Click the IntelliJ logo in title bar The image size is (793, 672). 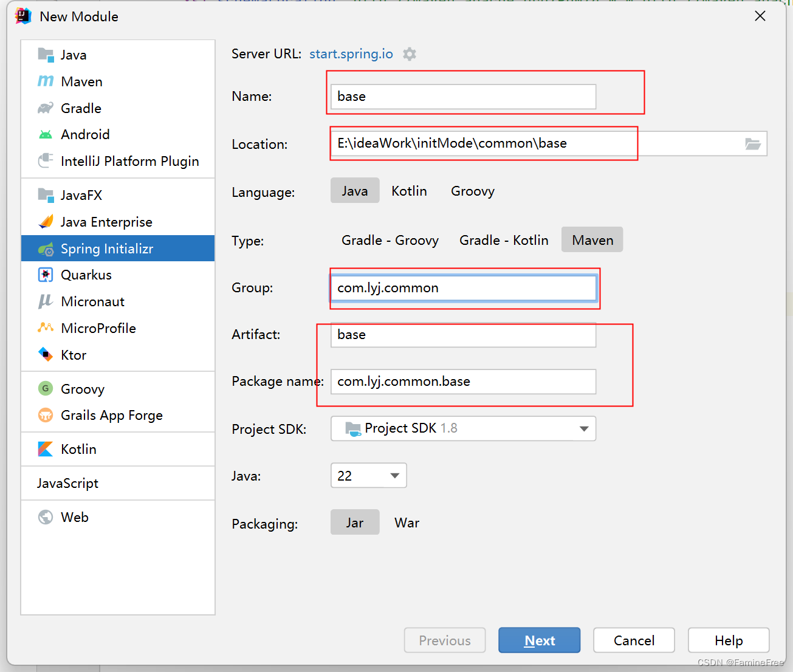coord(23,16)
